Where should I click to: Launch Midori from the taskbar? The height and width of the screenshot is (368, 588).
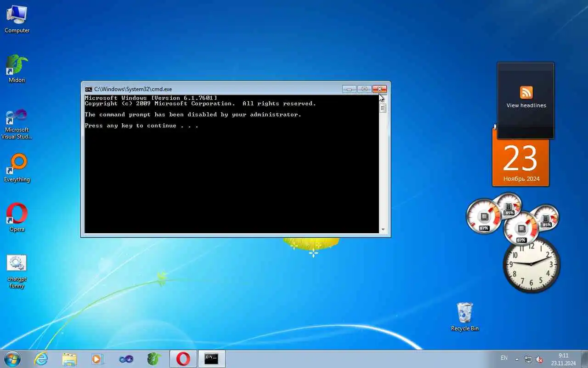click(x=154, y=359)
